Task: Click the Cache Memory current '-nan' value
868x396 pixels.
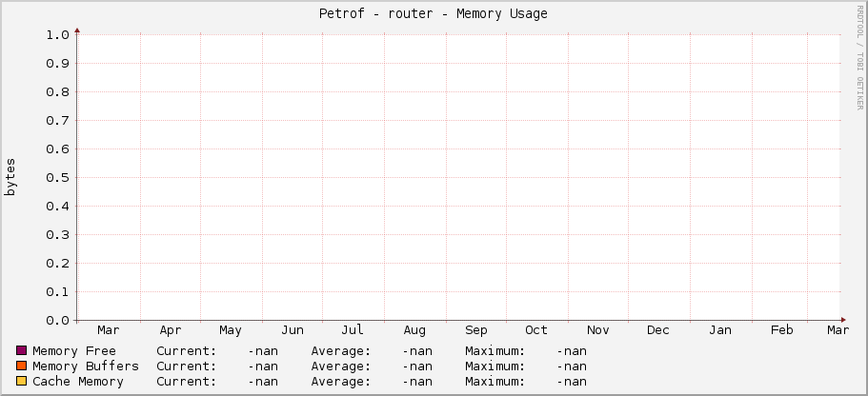Action: tap(263, 381)
